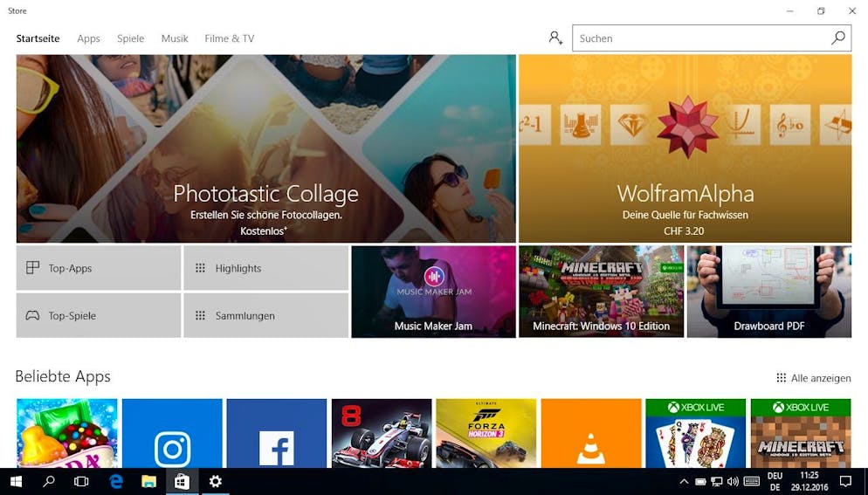Open the Instagram app tile
Viewport: 868px width, 495px height.
point(172,433)
